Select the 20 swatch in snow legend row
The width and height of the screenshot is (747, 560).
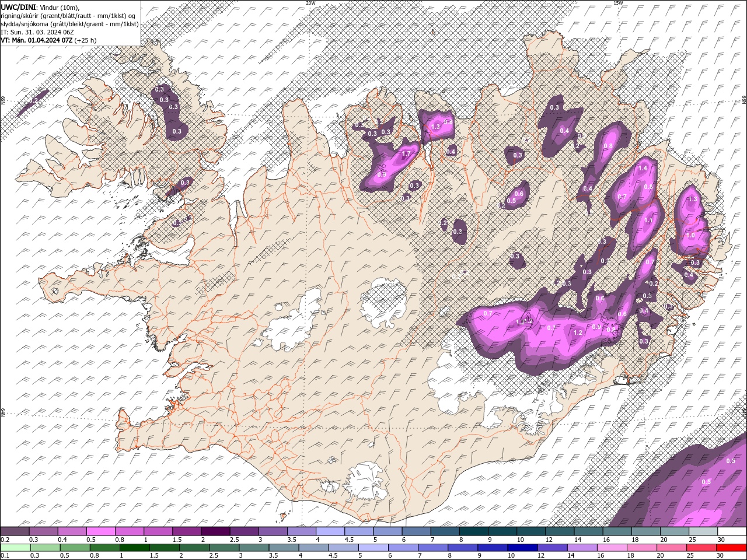pos(675,531)
